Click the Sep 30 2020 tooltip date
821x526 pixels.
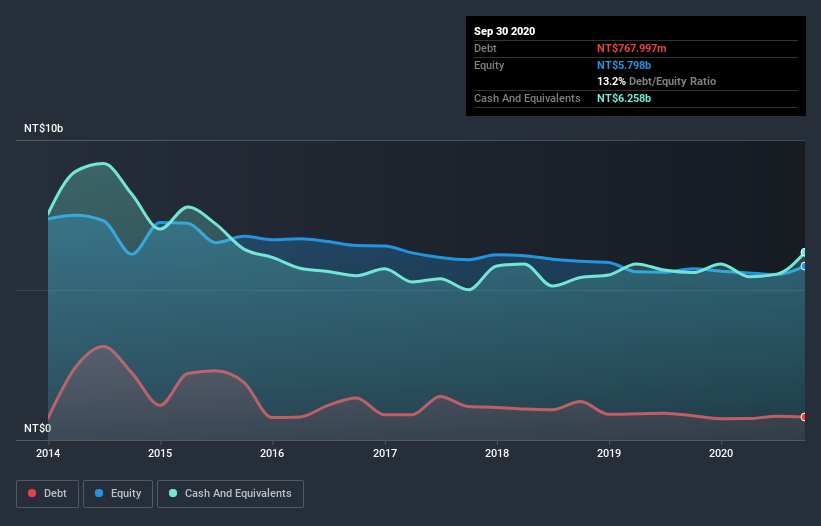click(505, 31)
